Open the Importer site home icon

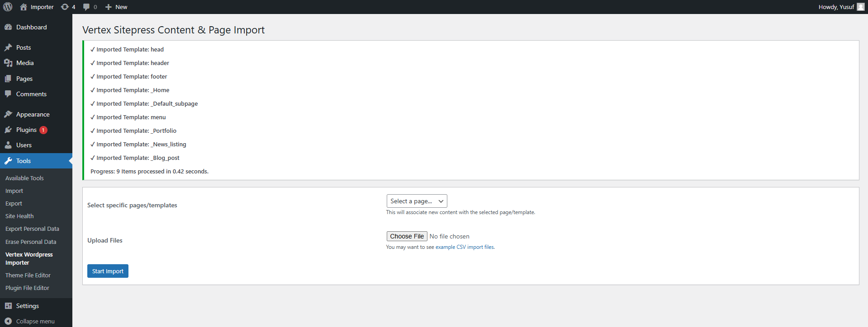(x=24, y=7)
